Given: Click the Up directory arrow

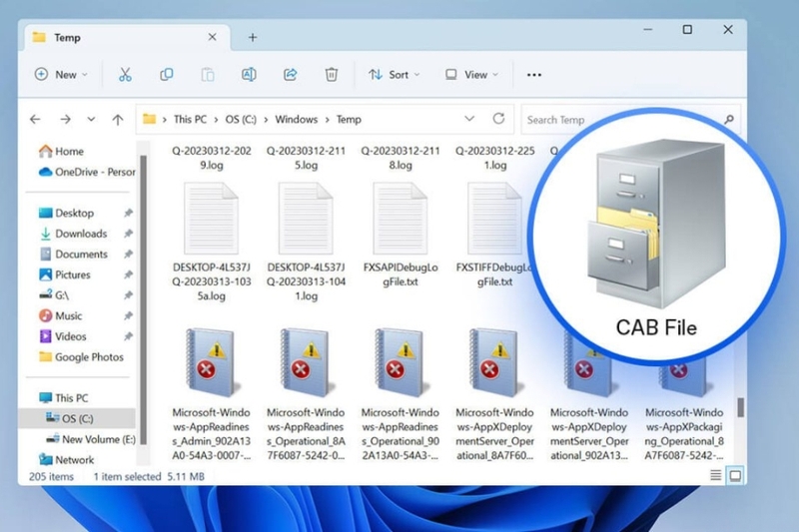Looking at the screenshot, I should coord(118,120).
